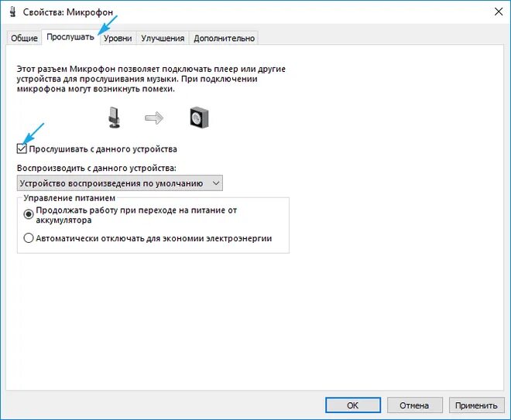Click the microphone device illustration icon
The image size is (511, 420).
point(114,118)
